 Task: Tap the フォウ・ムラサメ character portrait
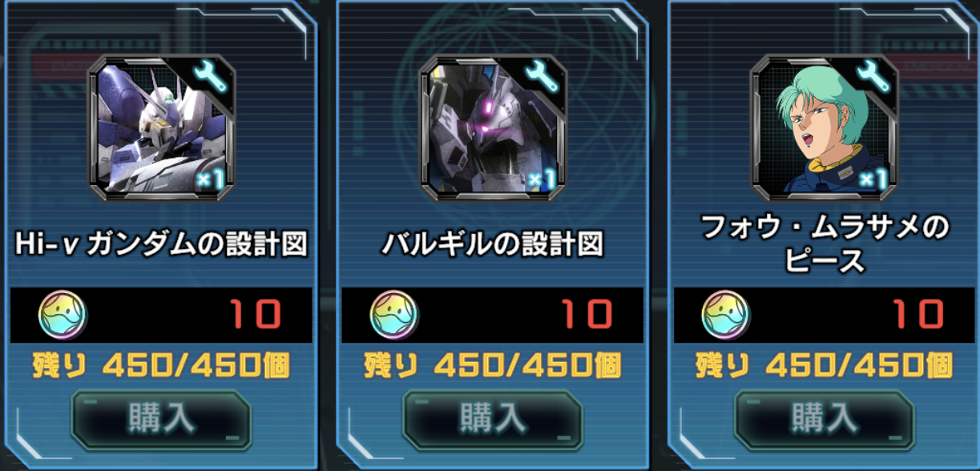click(824, 128)
